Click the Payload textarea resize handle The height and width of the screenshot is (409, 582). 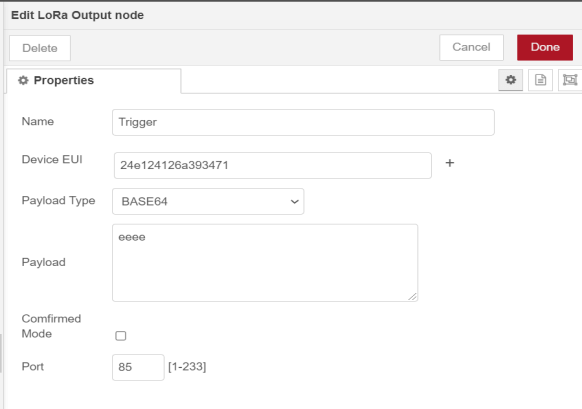click(412, 296)
